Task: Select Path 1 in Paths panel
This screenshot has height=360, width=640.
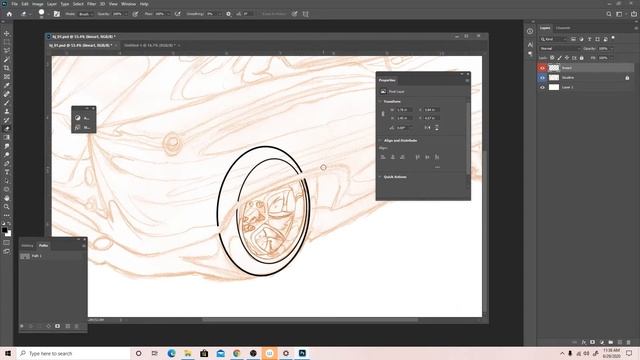Action: (53, 256)
